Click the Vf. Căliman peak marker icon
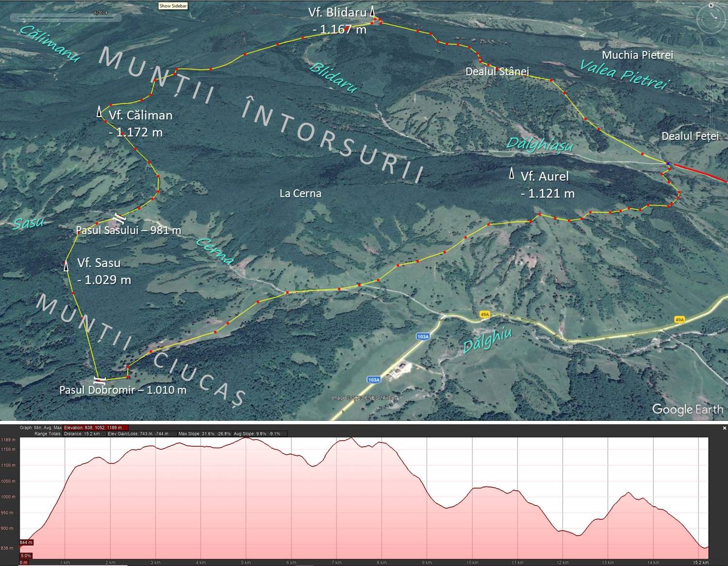The image size is (728, 566). [x=99, y=112]
